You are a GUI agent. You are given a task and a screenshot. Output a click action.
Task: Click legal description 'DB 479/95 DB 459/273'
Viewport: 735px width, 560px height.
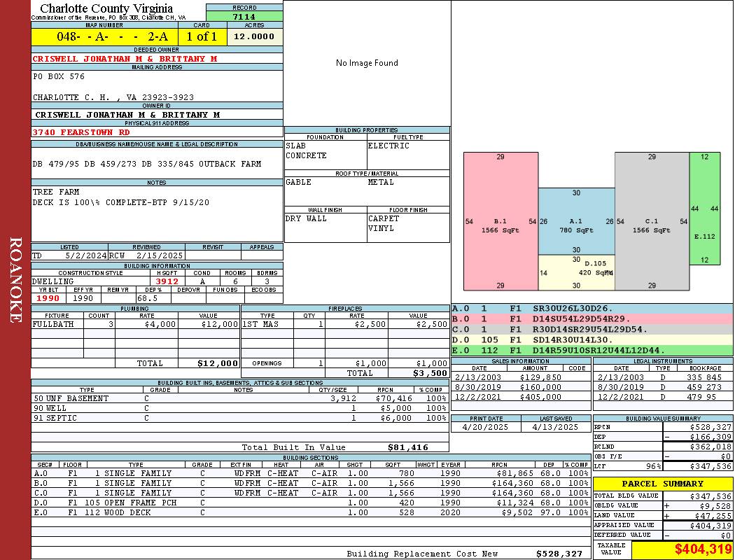point(85,164)
